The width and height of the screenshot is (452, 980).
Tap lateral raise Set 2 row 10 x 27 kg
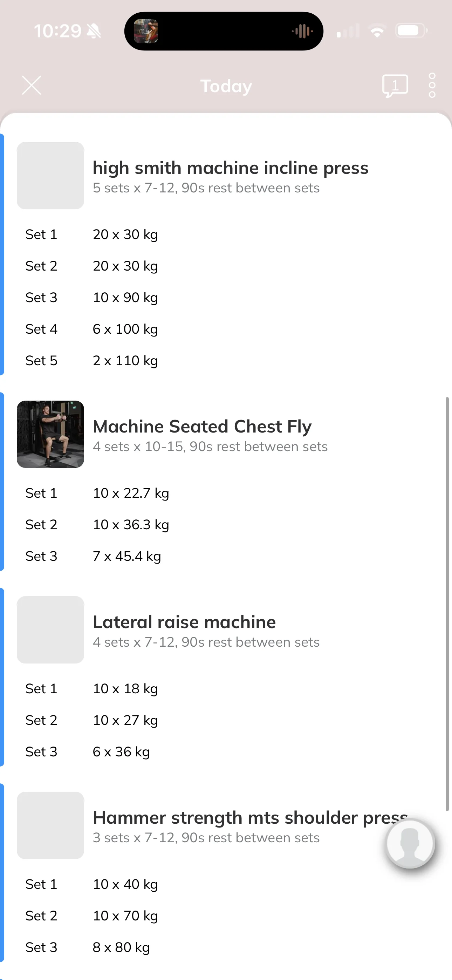pos(226,720)
